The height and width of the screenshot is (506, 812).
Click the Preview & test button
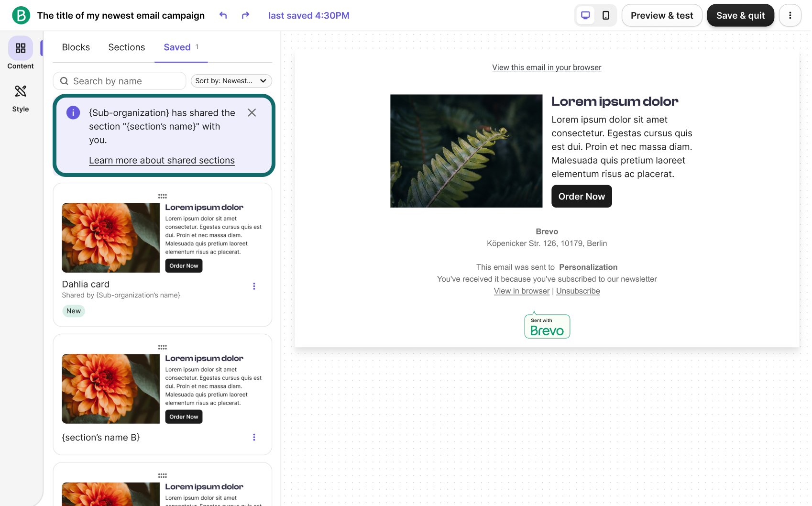click(x=662, y=15)
